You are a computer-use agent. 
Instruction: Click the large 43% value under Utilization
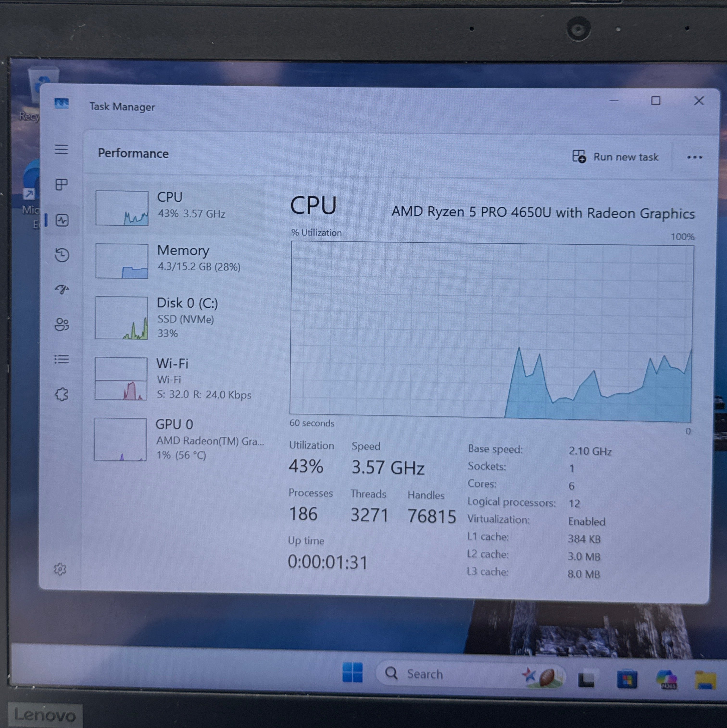pos(306,466)
